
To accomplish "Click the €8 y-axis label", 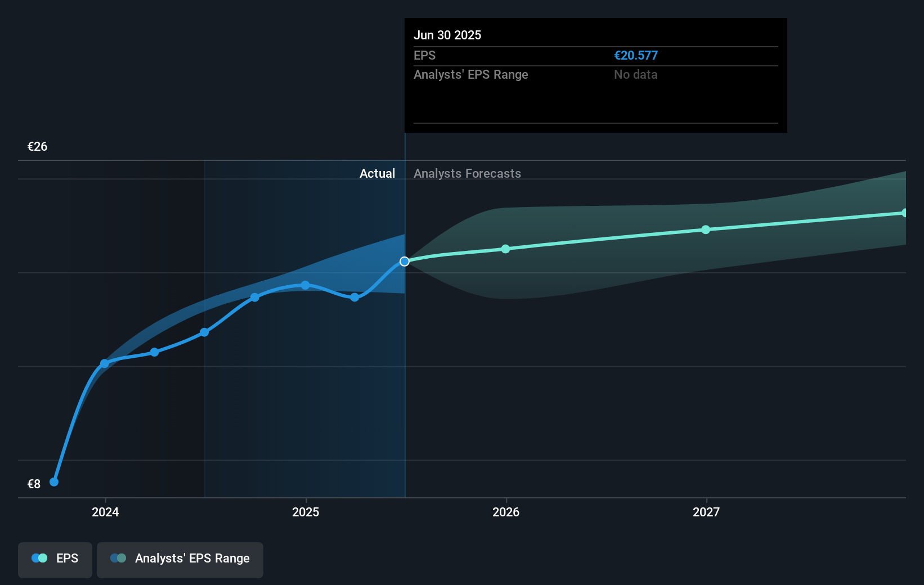I will click(x=34, y=484).
